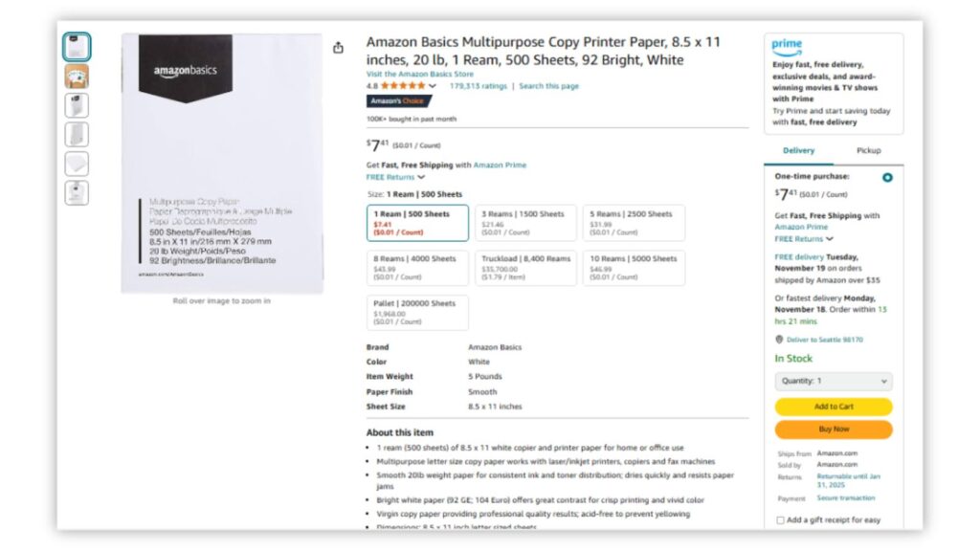Viewport: 980px width, 551px height.
Task: Select the second product thumbnail image
Action: (x=77, y=77)
